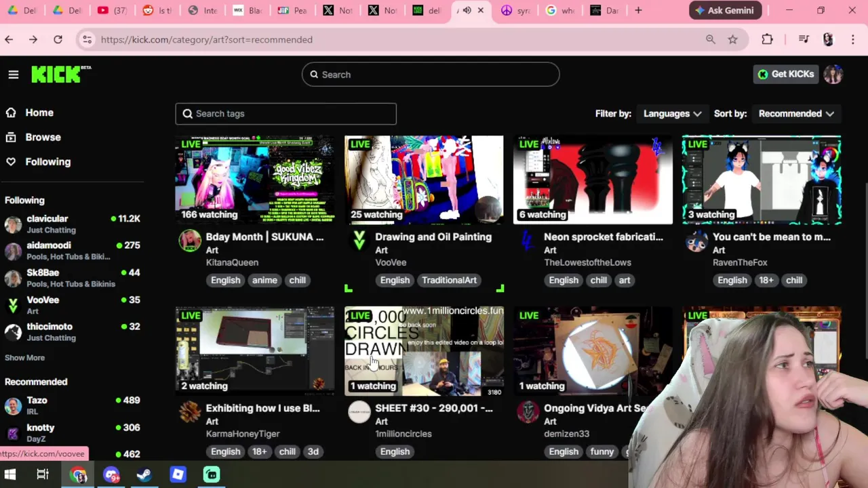This screenshot has width=868, height=488.
Task: Select 18+ tag on RavenTheFox card
Action: point(766,280)
